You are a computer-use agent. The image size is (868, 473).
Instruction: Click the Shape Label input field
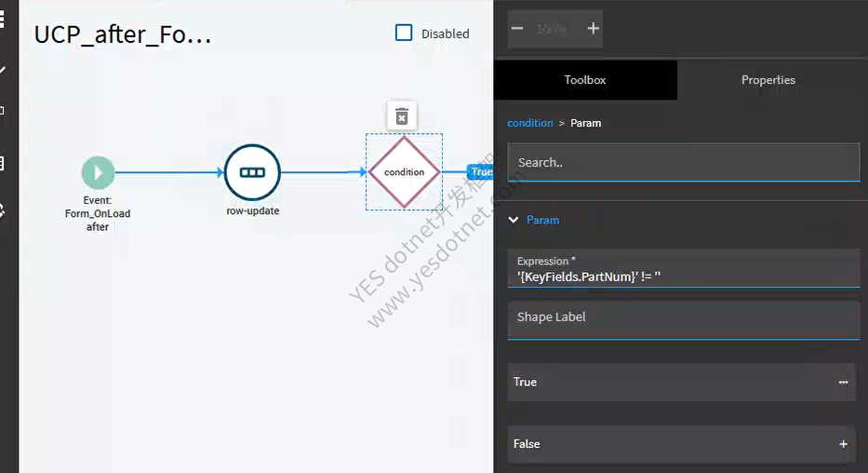[684, 319]
